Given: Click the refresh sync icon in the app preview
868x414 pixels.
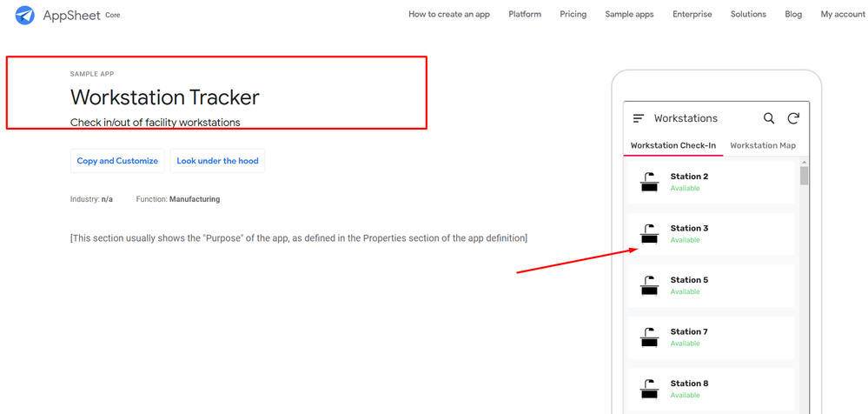Looking at the screenshot, I should click(793, 118).
